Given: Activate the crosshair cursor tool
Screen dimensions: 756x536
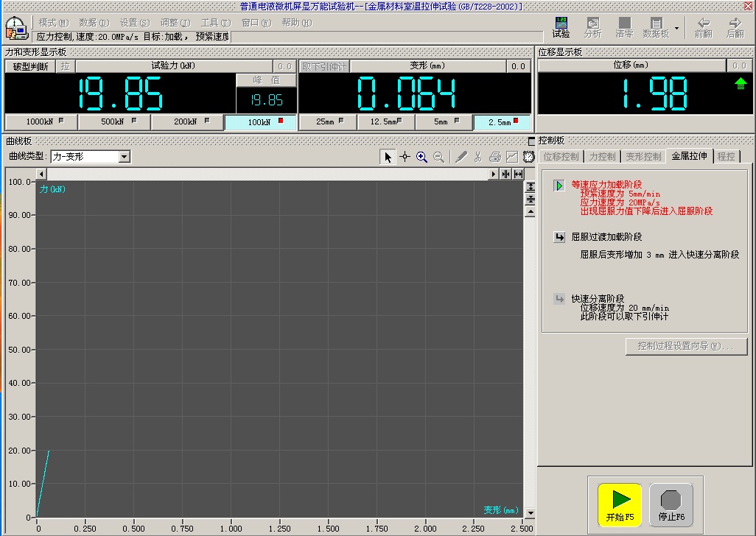Looking at the screenshot, I should 405,157.
